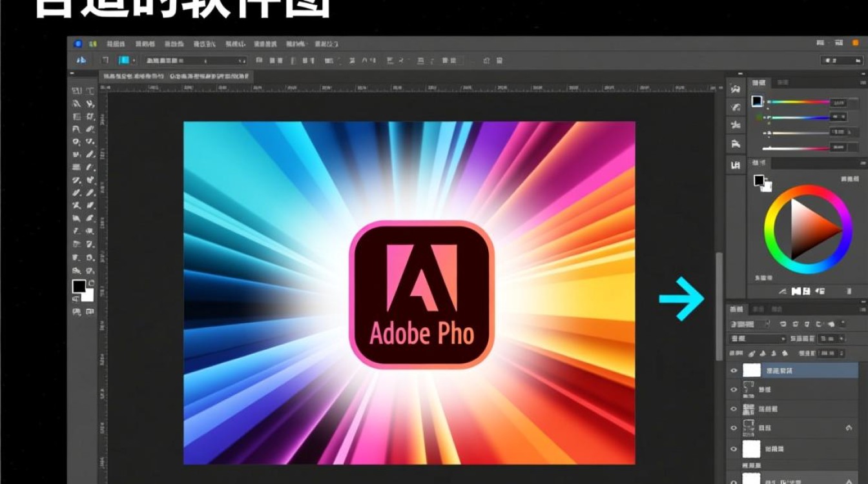Click the blue round app icon in menu bar

[x=78, y=44]
